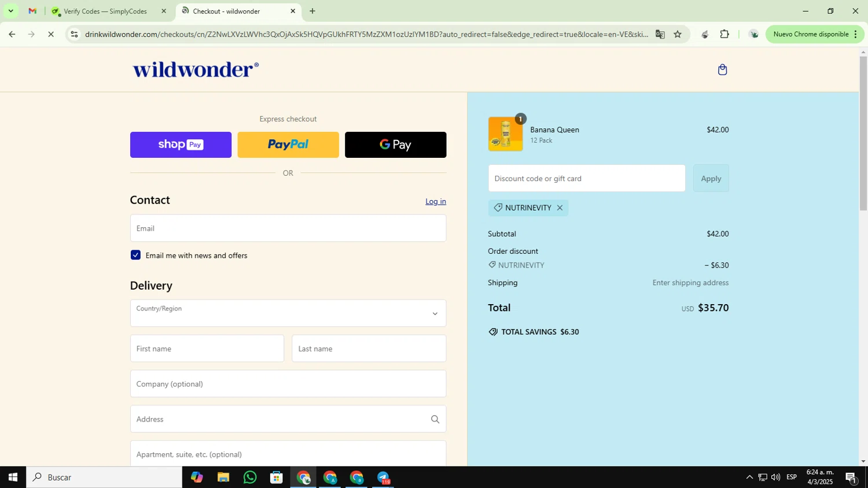868x488 pixels.
Task: Click the Banana Queen product thumbnail
Action: (505, 134)
